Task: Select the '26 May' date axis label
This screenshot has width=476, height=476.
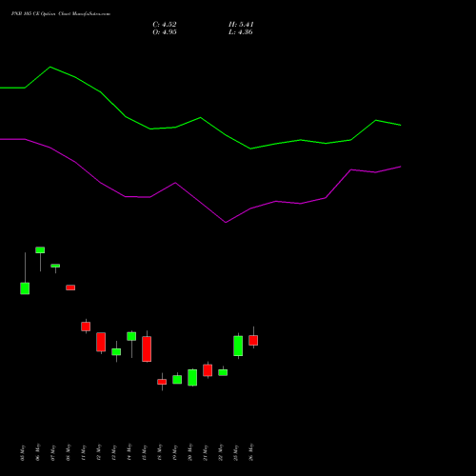Action: (x=251, y=452)
